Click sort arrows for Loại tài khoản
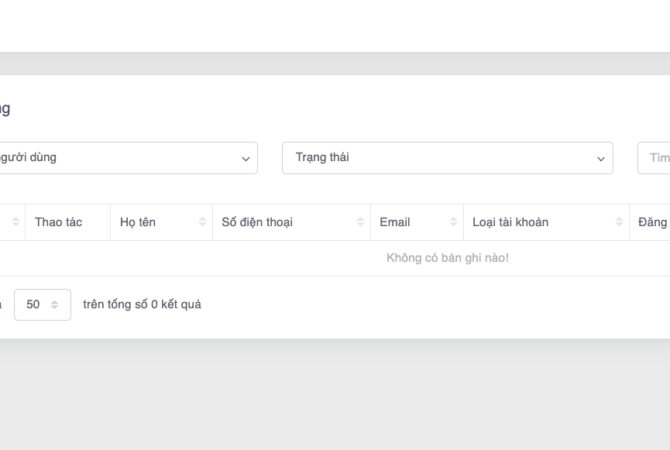 click(619, 222)
